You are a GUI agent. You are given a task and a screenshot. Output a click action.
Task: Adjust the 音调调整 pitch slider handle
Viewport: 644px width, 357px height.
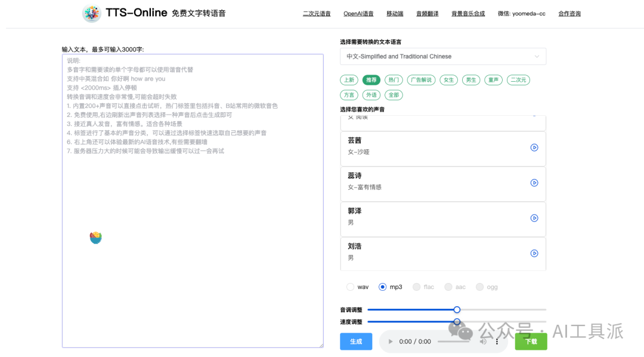pyautogui.click(x=457, y=309)
